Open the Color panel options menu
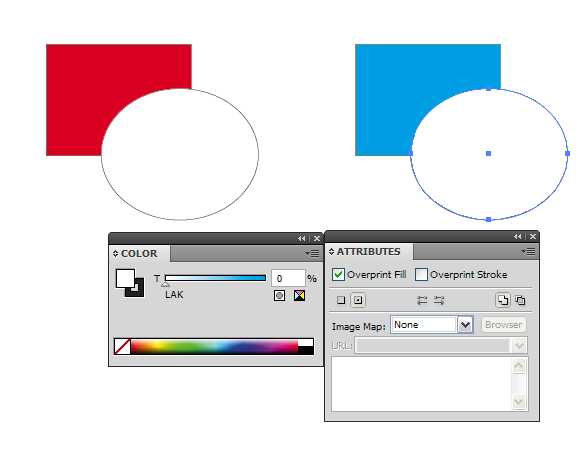 [x=312, y=253]
